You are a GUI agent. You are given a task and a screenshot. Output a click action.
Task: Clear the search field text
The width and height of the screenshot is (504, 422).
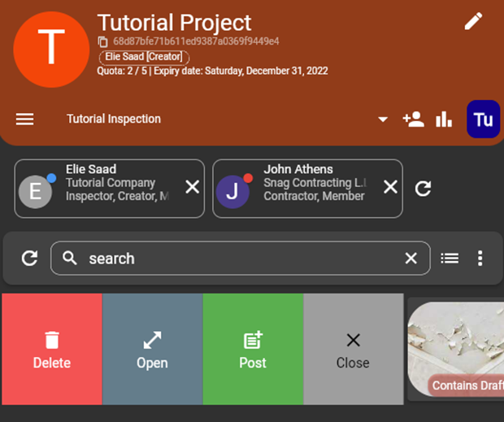coord(411,259)
